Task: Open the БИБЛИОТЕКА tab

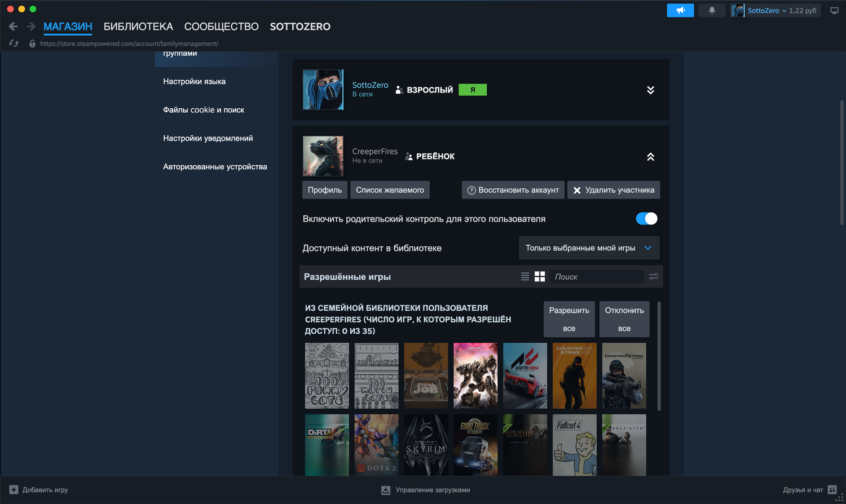Action: (x=138, y=26)
